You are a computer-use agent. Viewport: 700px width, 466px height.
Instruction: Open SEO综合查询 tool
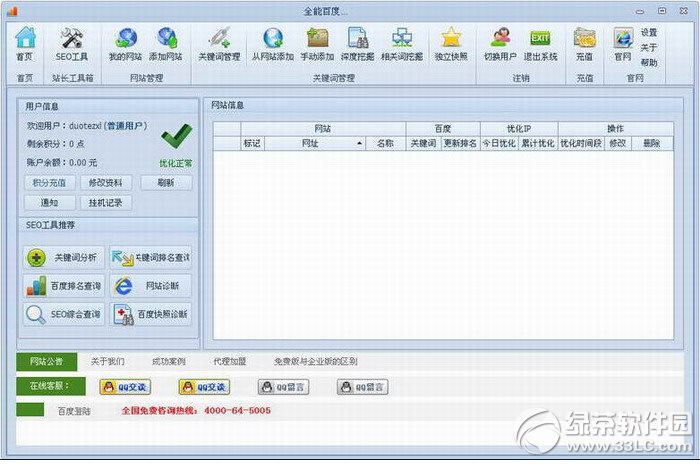click(x=63, y=314)
